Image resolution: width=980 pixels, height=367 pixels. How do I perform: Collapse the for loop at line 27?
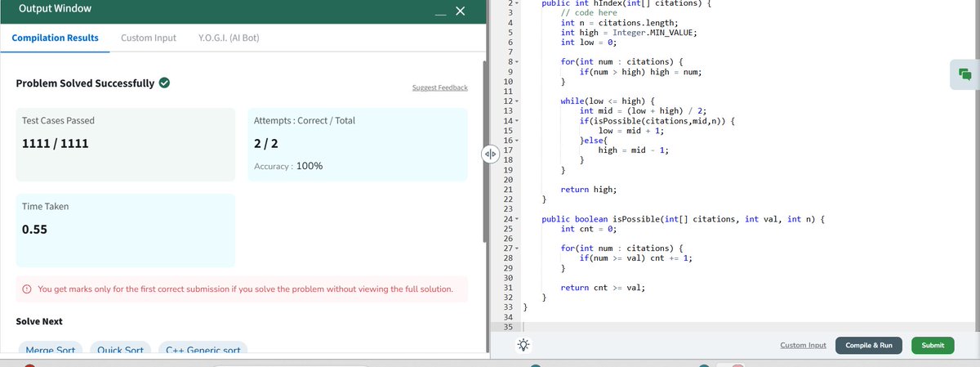point(519,248)
